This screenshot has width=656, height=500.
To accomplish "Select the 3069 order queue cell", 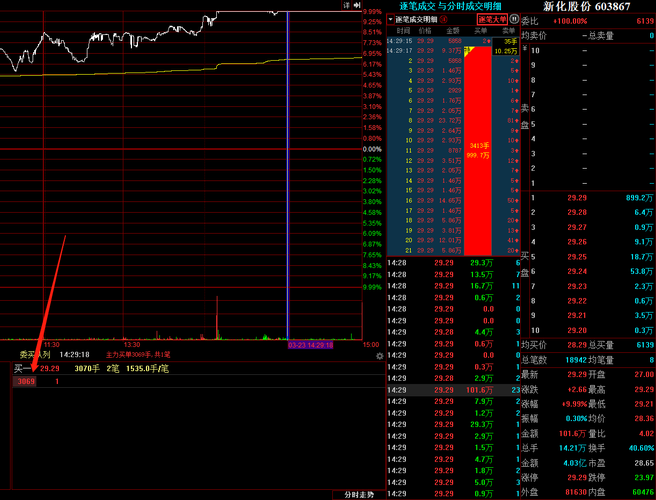I will (26, 382).
